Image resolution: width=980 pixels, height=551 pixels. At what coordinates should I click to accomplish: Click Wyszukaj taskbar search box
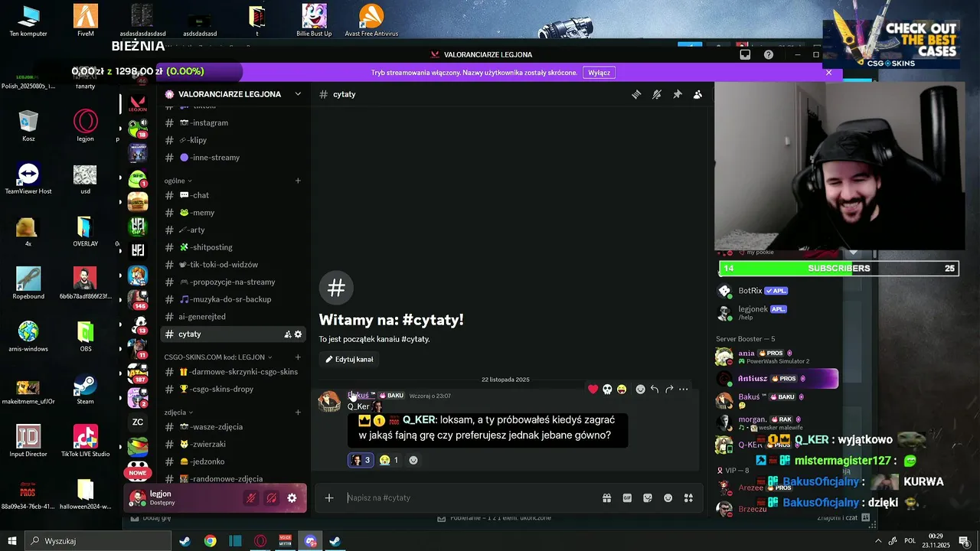(96, 541)
